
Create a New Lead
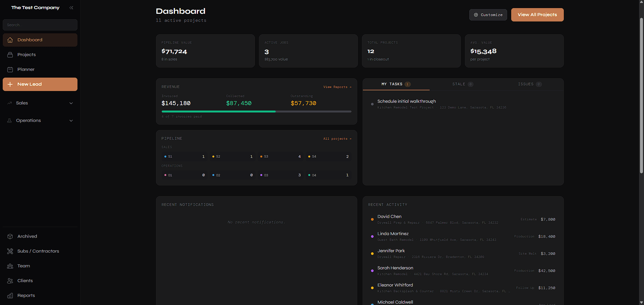pos(40,84)
